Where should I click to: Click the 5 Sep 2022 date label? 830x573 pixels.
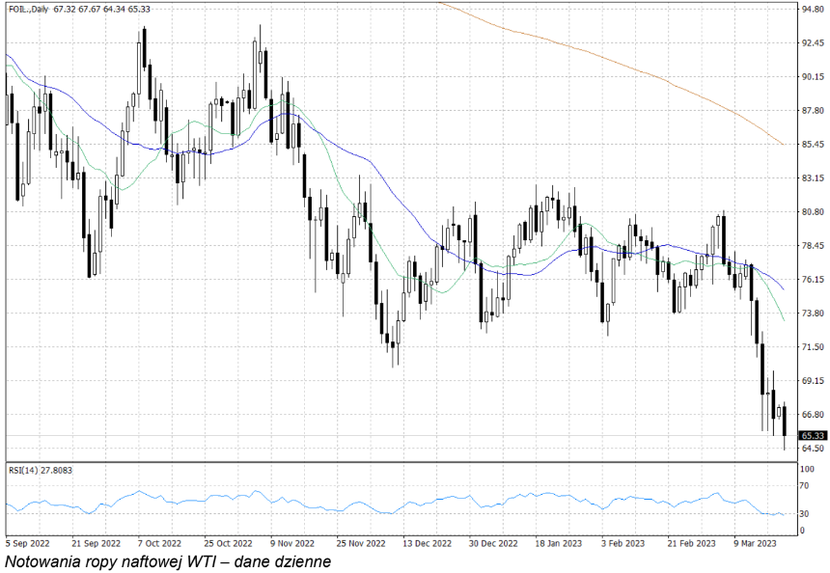point(28,543)
